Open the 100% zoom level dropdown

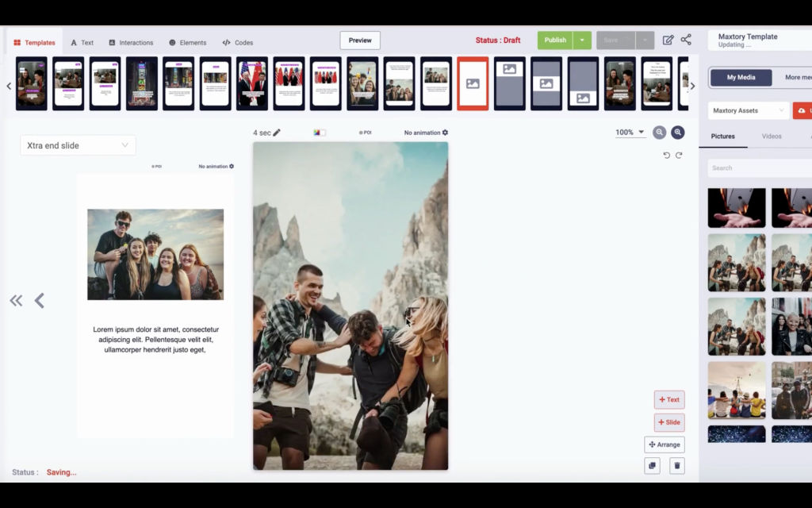[630, 133]
